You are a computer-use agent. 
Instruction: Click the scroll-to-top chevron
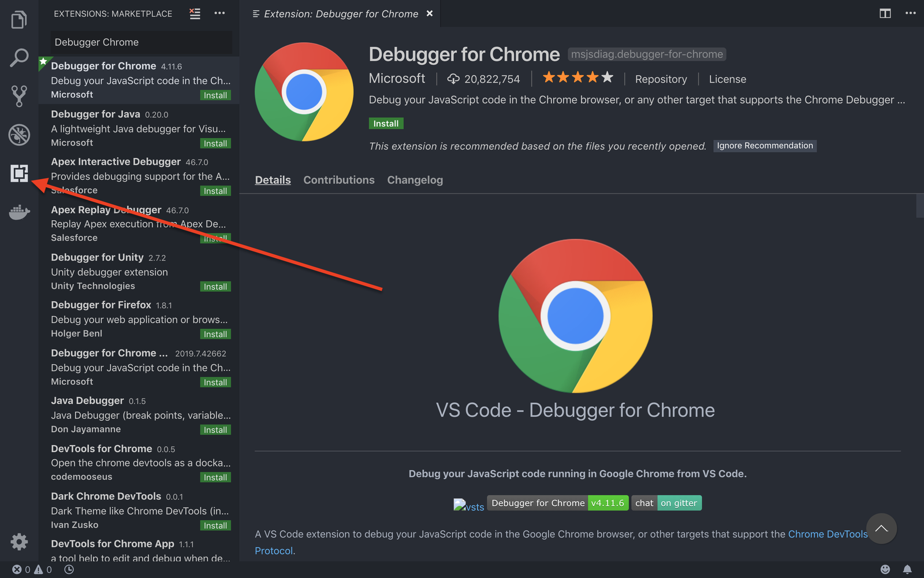881,528
